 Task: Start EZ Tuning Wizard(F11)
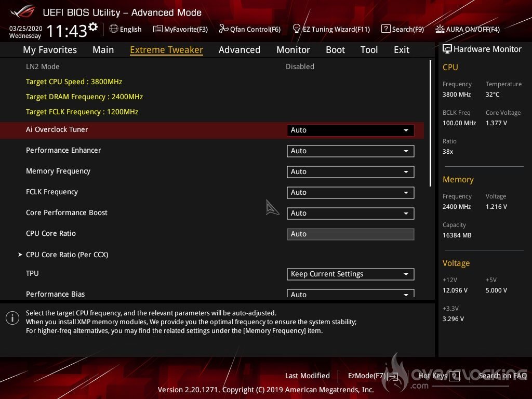coord(336,29)
